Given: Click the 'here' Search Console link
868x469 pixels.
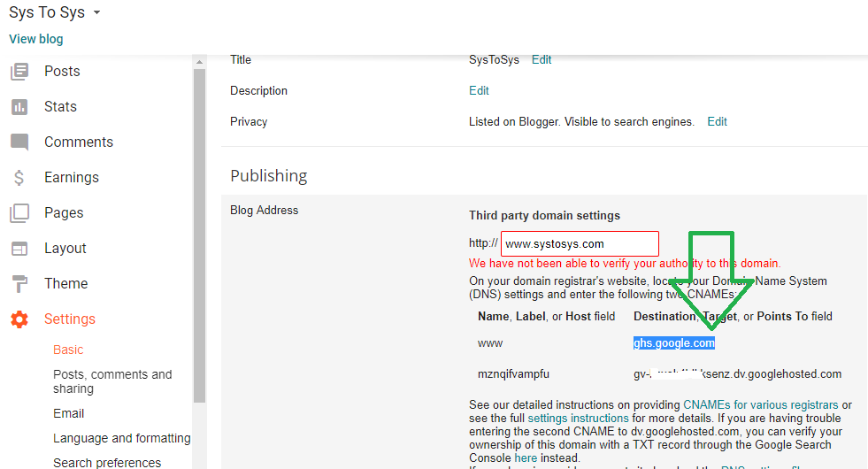Looking at the screenshot, I should click(526, 457).
